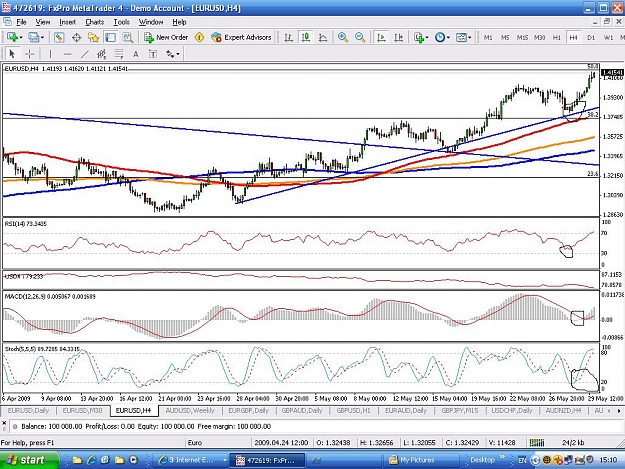
Task: Set timeframe to M30
Action: coord(539,37)
